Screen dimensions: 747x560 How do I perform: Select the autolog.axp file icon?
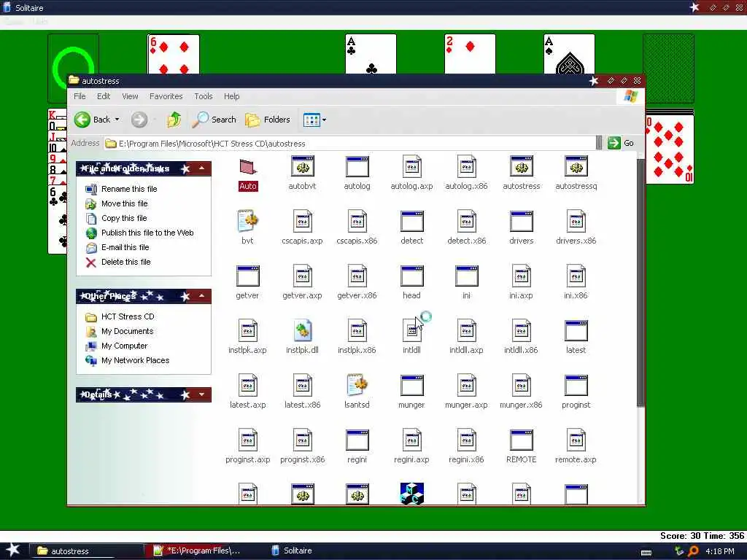[x=412, y=166]
